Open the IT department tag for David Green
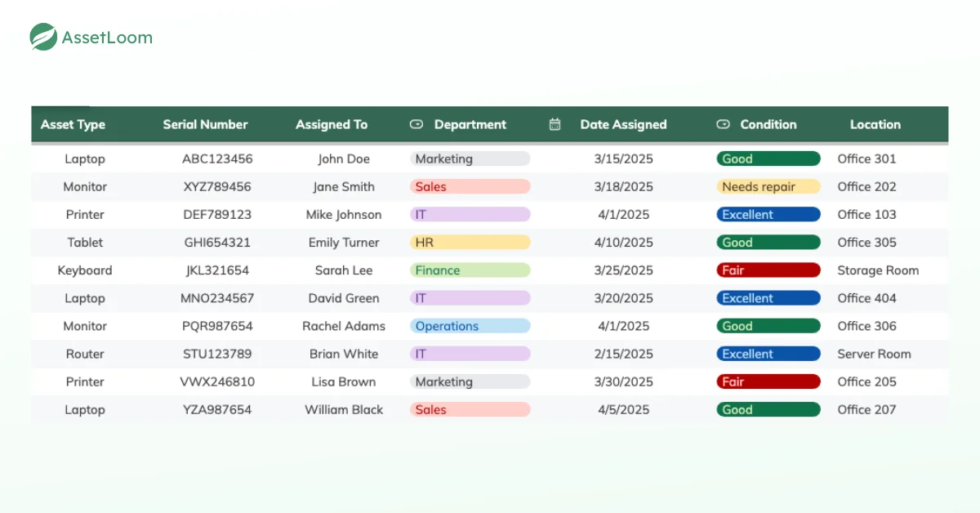Viewport: 980px width, 513px height. point(470,298)
